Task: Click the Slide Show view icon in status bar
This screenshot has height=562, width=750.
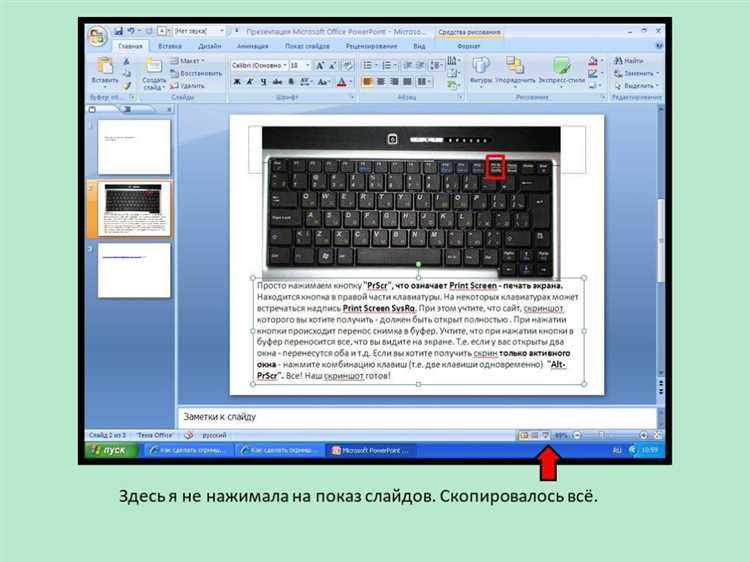Action: click(546, 435)
